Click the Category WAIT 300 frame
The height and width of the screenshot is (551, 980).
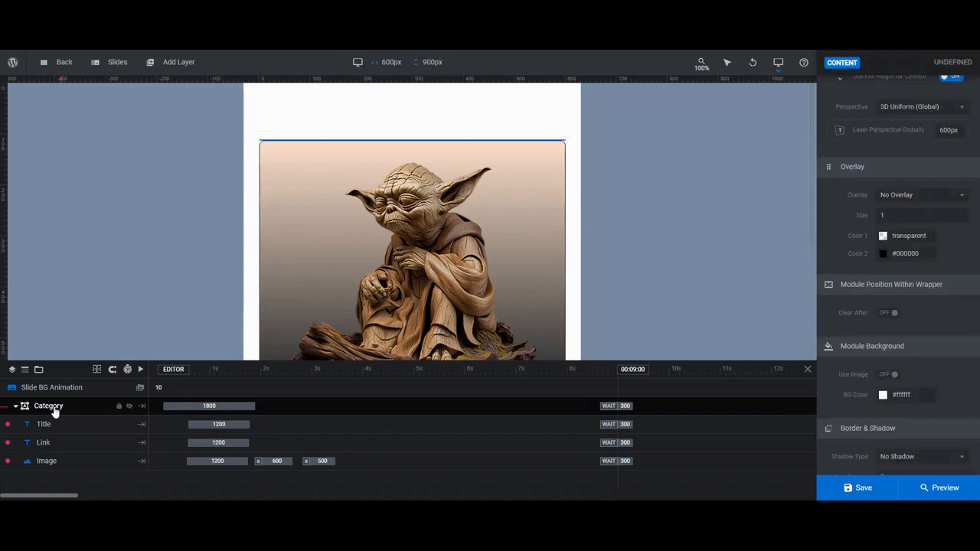tap(616, 406)
